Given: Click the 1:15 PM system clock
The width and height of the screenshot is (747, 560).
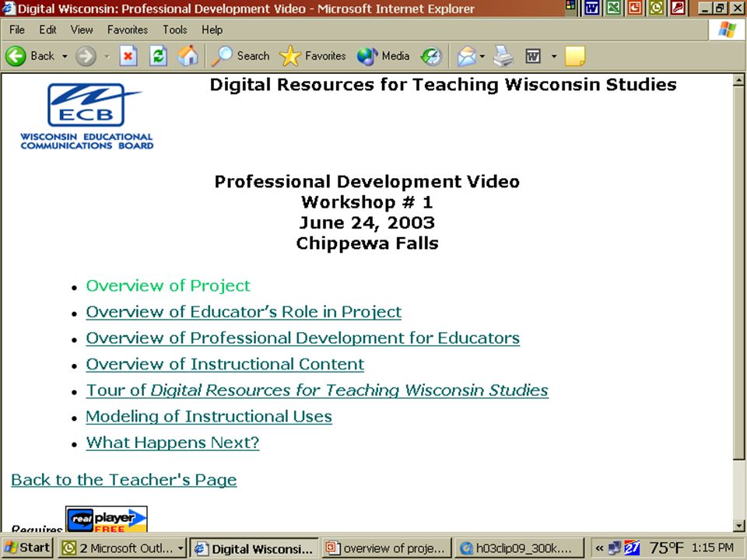Looking at the screenshot, I should click(x=712, y=548).
